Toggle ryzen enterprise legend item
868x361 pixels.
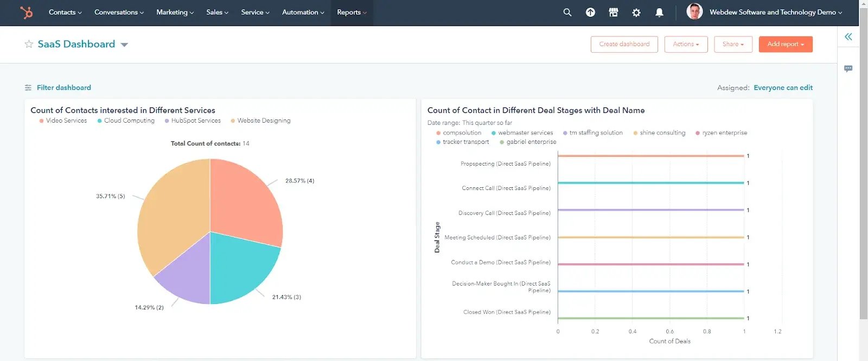point(721,132)
